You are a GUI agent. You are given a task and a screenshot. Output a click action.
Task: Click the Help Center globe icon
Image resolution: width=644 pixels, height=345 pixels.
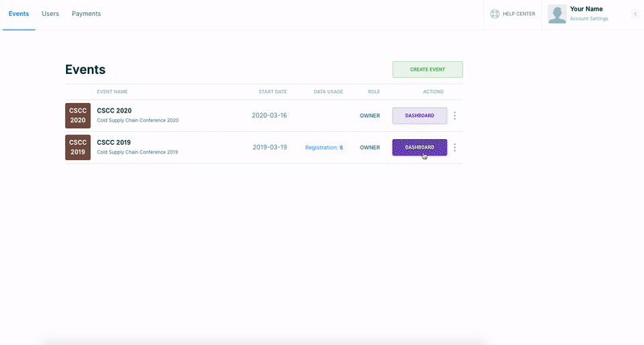coord(495,14)
